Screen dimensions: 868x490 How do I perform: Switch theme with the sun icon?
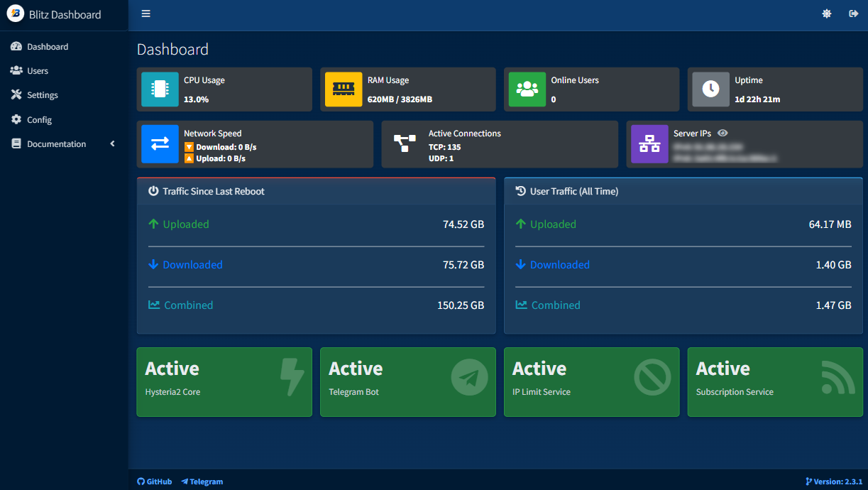point(826,13)
